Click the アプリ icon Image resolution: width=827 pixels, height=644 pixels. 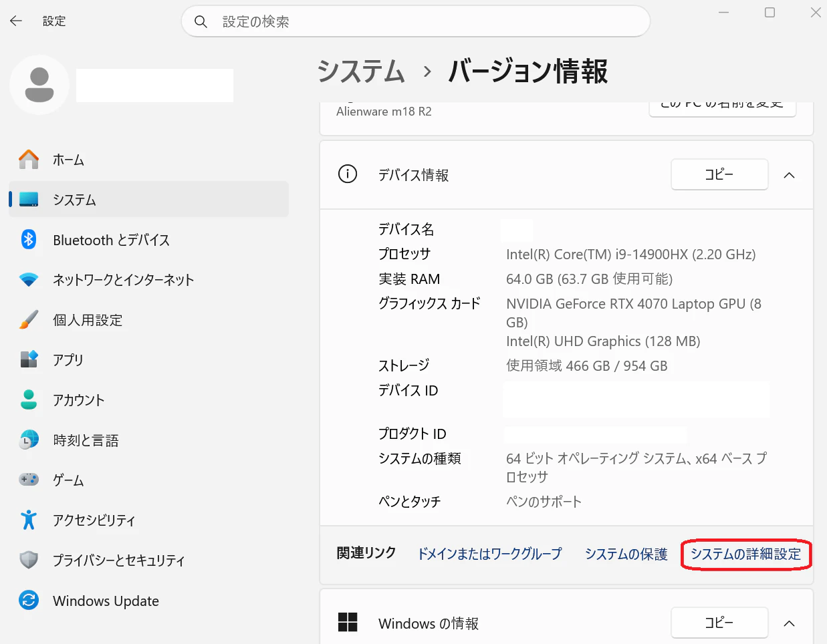click(x=29, y=359)
